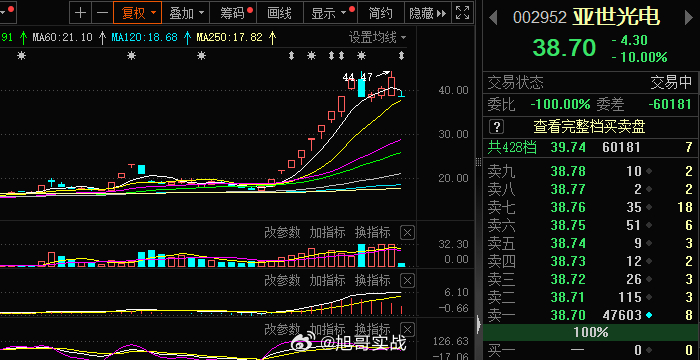Click the cyan diamond in 卖一 row

(x=649, y=315)
